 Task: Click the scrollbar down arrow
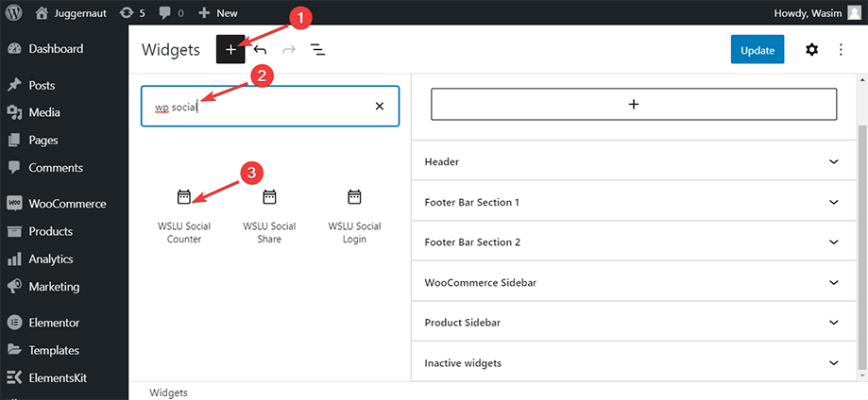[x=862, y=375]
